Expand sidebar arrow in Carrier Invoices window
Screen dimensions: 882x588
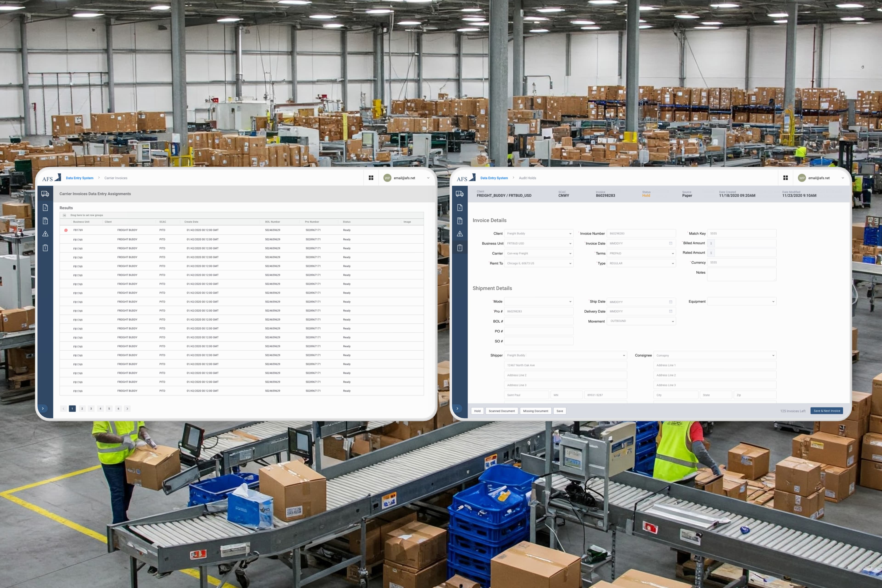(43, 408)
